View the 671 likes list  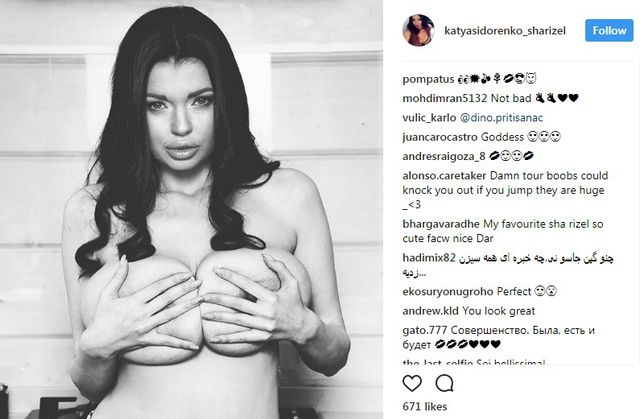click(x=424, y=406)
